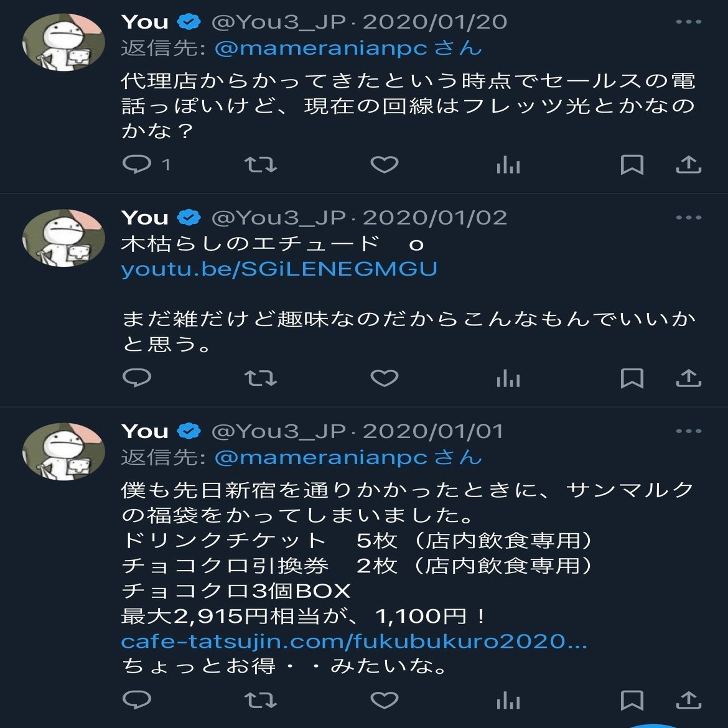This screenshot has height=728, width=728.
Task: Retweet the 2020/01/20 sales call tweet
Action: click(261, 165)
